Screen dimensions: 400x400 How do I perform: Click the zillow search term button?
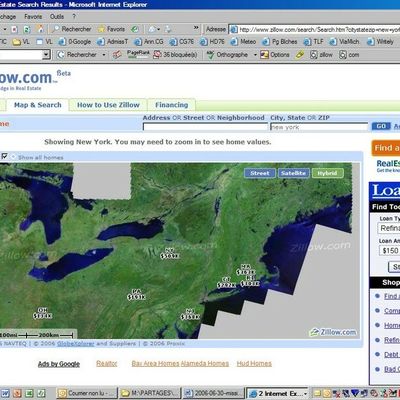322,54
